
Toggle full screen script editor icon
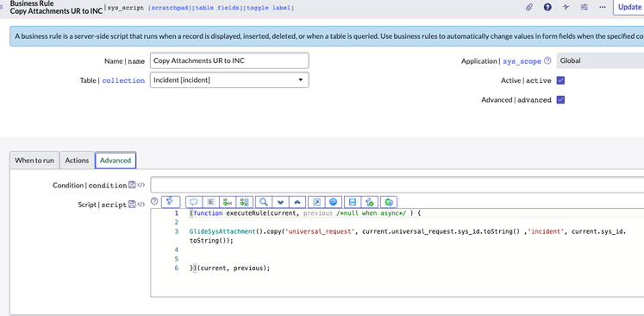316,202
